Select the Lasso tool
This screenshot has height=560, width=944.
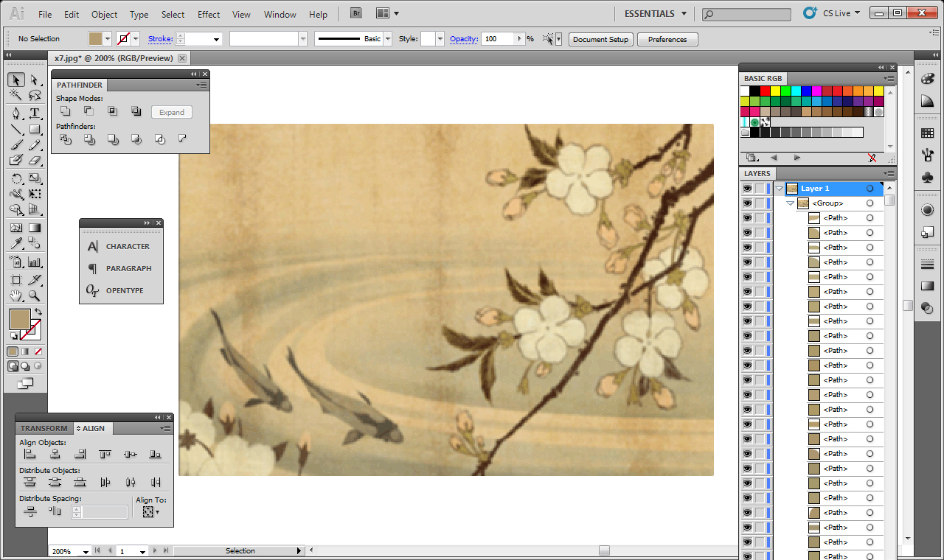[34, 95]
